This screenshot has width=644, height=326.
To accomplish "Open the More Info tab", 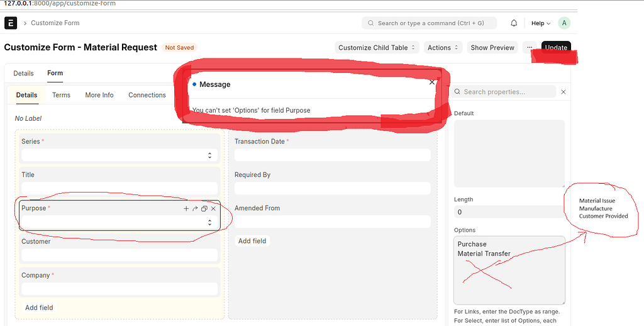I will [99, 95].
